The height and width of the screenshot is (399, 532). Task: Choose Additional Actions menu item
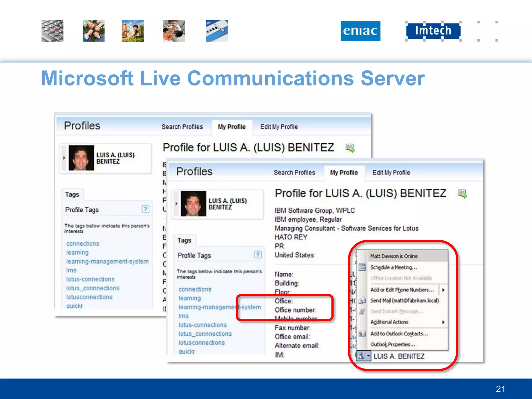pyautogui.click(x=389, y=322)
